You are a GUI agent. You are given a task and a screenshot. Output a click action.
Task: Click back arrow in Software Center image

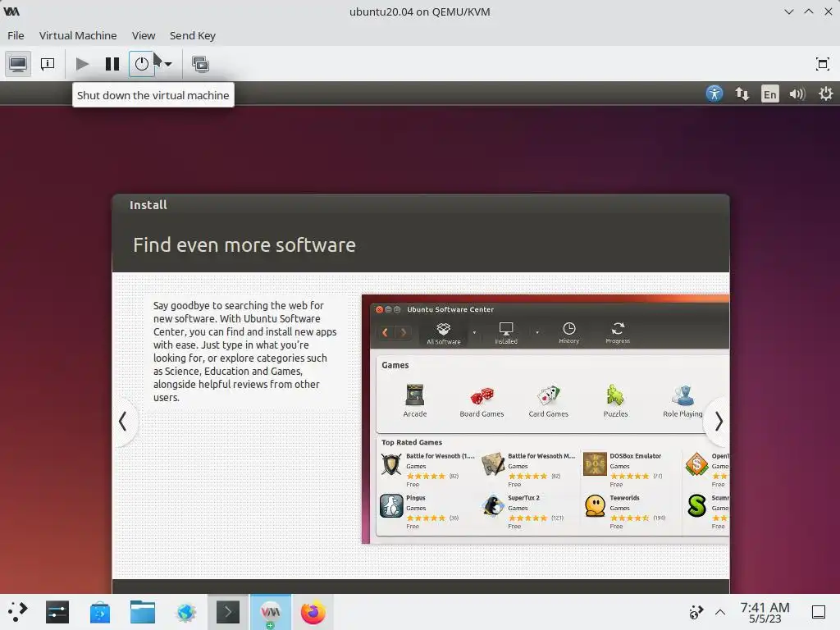click(385, 333)
